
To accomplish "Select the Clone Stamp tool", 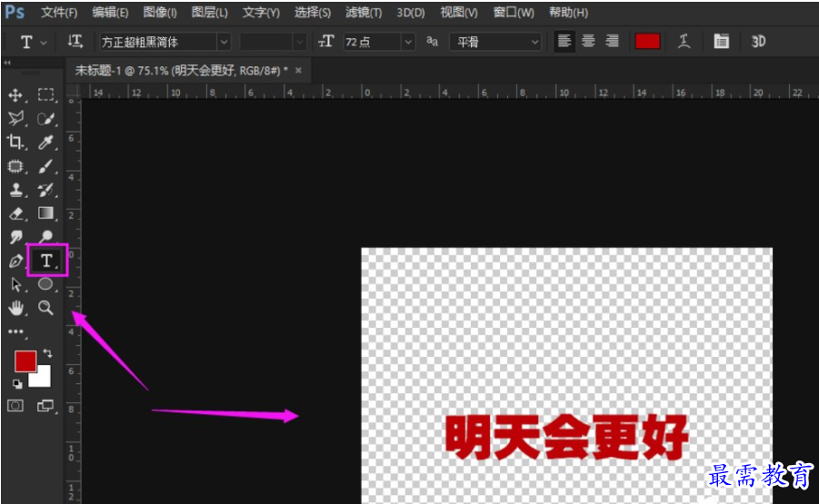I will (x=15, y=190).
